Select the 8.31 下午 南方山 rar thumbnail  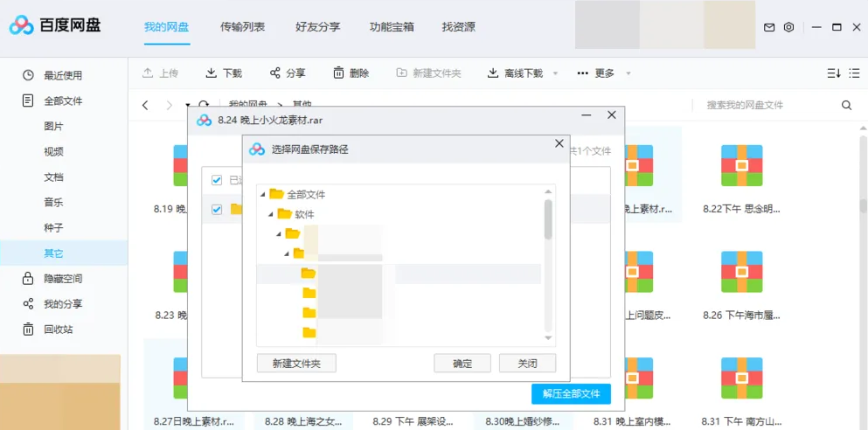(742, 378)
